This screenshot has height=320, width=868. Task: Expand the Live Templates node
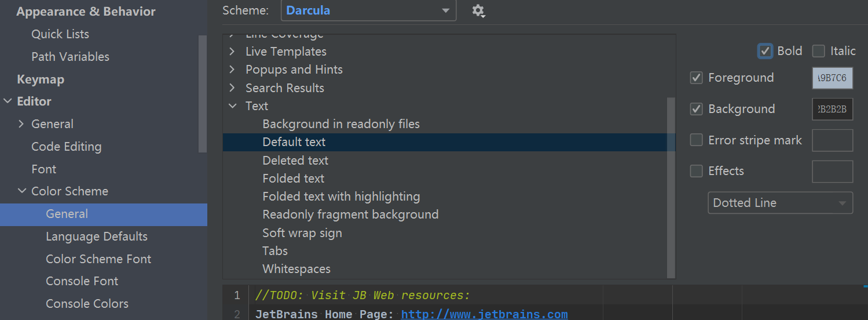point(232,52)
